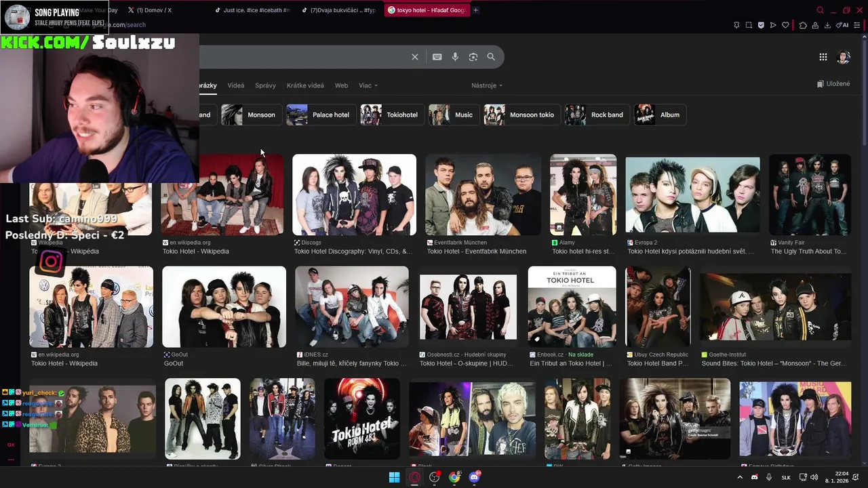The height and width of the screenshot is (488, 868).
Task: Click the microphone icon in system tray
Action: [x=769, y=477]
